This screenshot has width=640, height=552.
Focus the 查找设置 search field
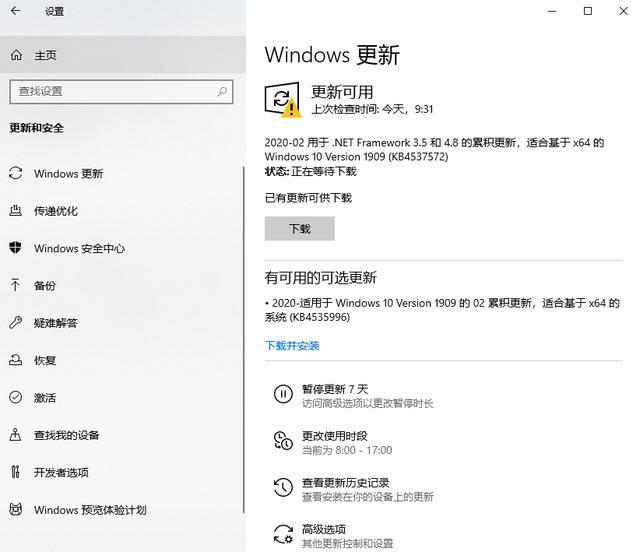point(121,91)
